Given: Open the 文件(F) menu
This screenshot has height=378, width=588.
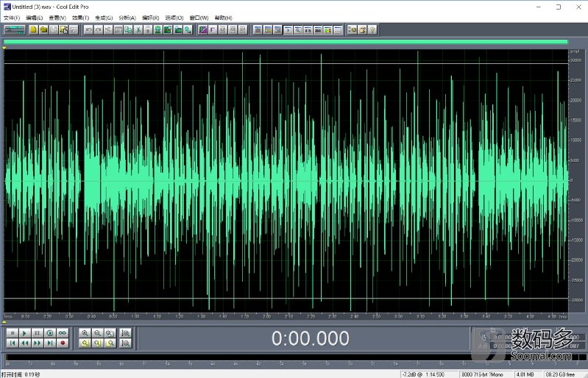Looking at the screenshot, I should 12,18.
